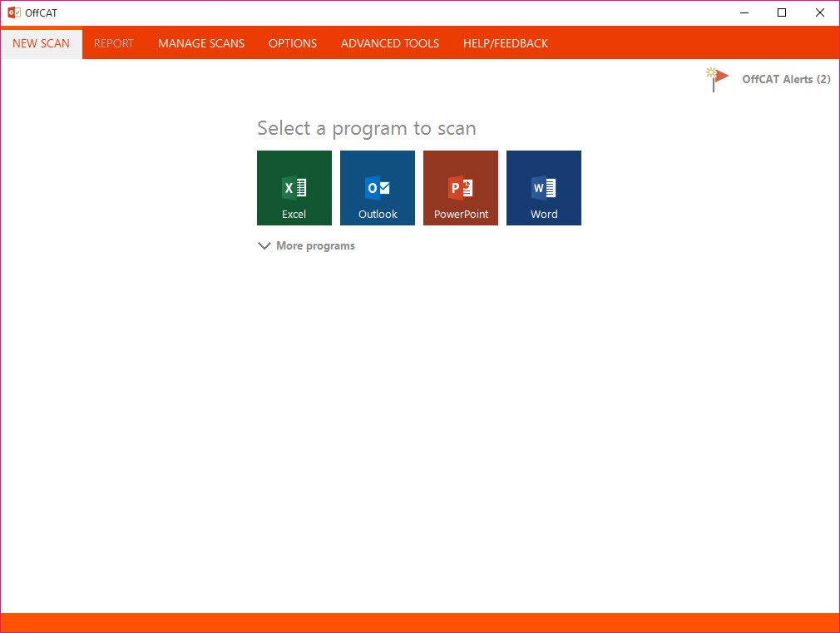The image size is (840, 633).
Task: Open the HELP/FEEDBACK tab
Action: [506, 43]
